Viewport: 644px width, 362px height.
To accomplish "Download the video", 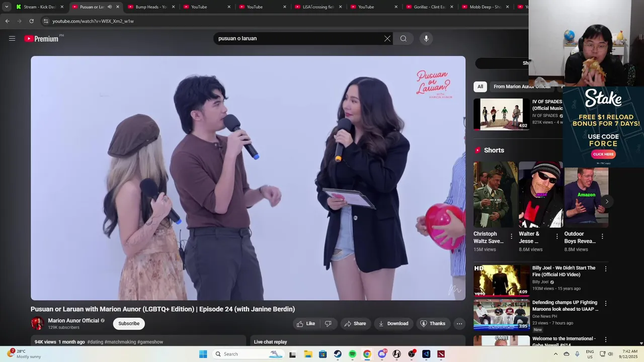I will 393,323.
